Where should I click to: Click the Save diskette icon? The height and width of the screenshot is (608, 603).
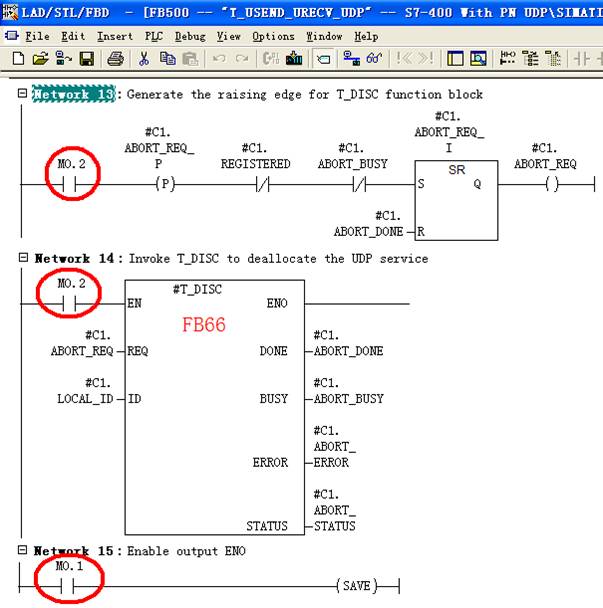(87, 59)
